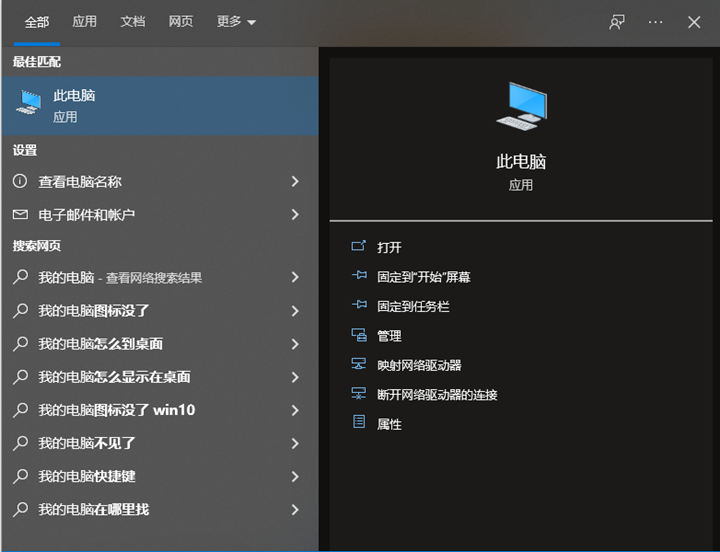The image size is (720, 552).
Task: Click the 断开网络驱动器的连接 icon
Action: coord(359,394)
